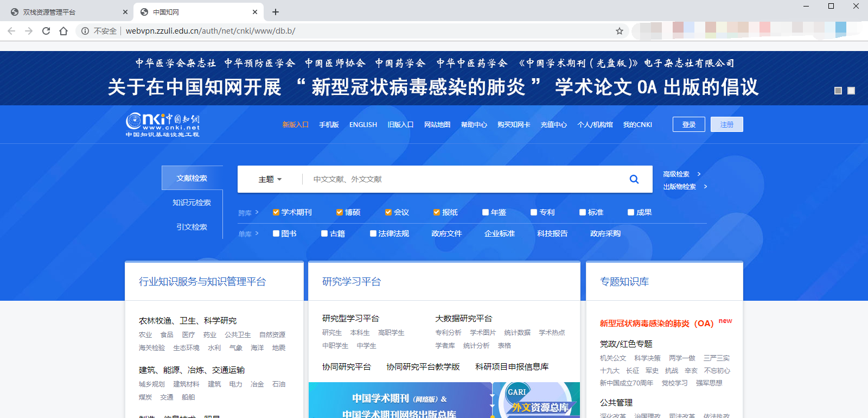Open 充值中心 recharge center
The image size is (868, 418).
(x=554, y=125)
